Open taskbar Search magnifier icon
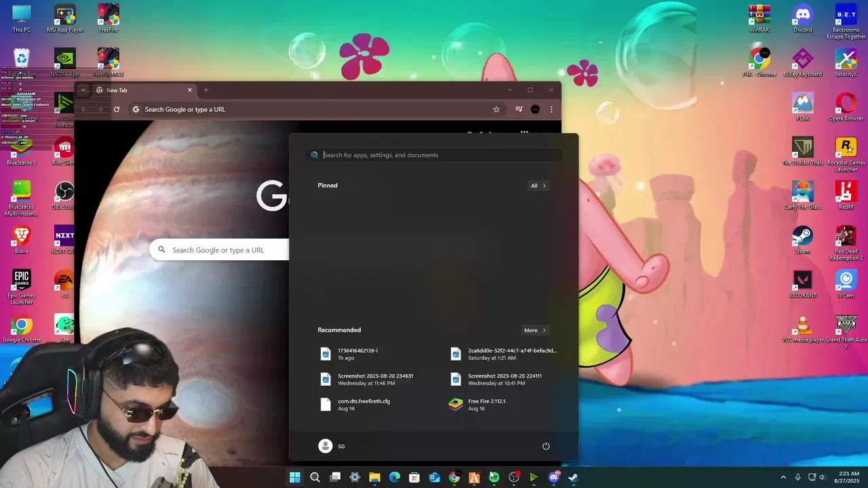Viewport: 868px width, 488px height. coord(315,477)
